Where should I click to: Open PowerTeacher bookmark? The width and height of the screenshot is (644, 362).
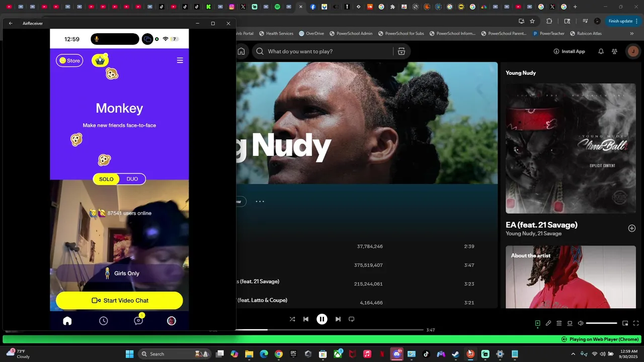point(548,34)
